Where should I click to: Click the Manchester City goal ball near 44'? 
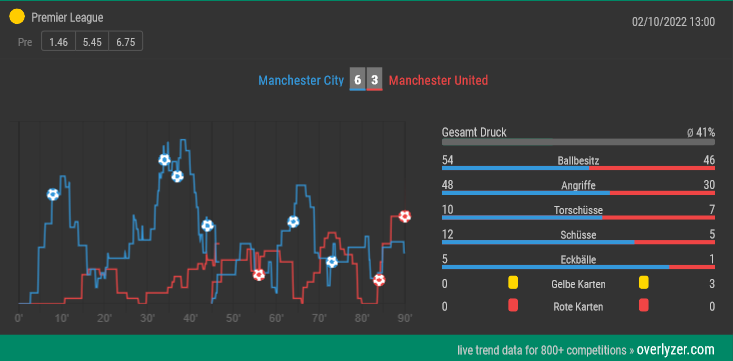pos(207,226)
